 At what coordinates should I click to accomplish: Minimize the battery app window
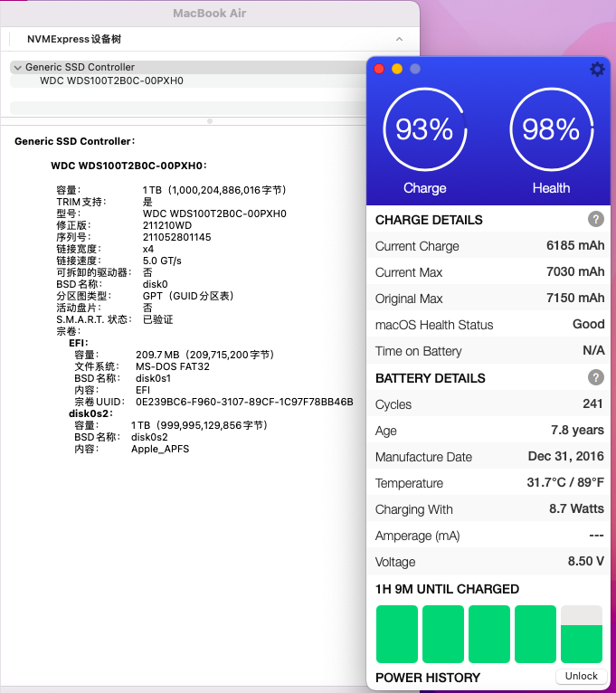coord(397,69)
